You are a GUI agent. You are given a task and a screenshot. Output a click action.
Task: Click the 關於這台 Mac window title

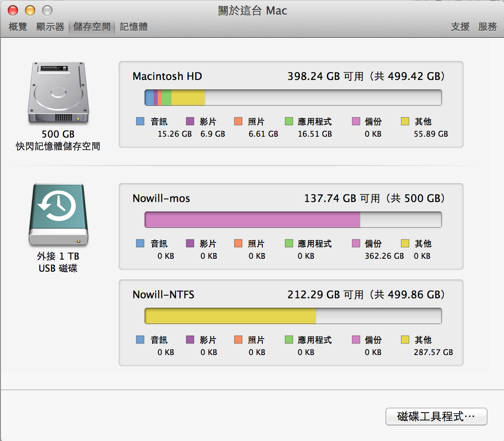[x=252, y=11]
